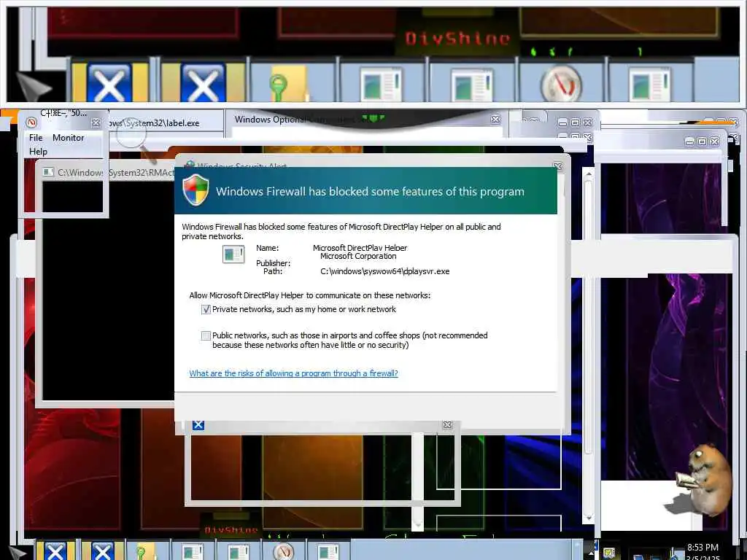Click the cursor arrow icon in the magnified top strip
This screenshot has height=560, width=747.
coord(33,86)
